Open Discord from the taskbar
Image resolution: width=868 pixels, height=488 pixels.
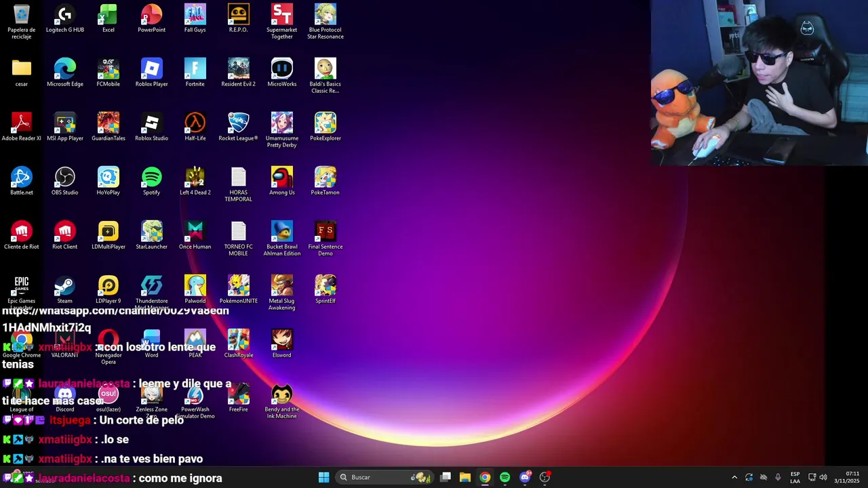pyautogui.click(x=525, y=477)
